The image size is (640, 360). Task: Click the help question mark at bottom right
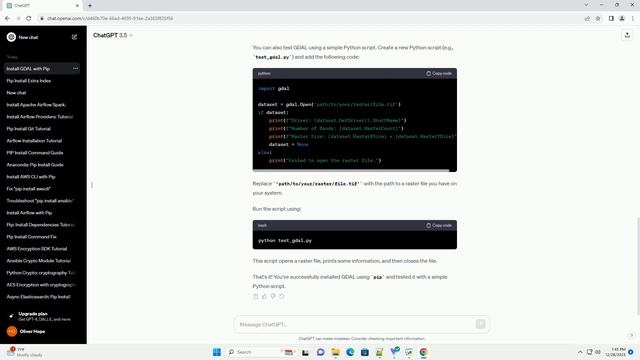tap(631, 336)
